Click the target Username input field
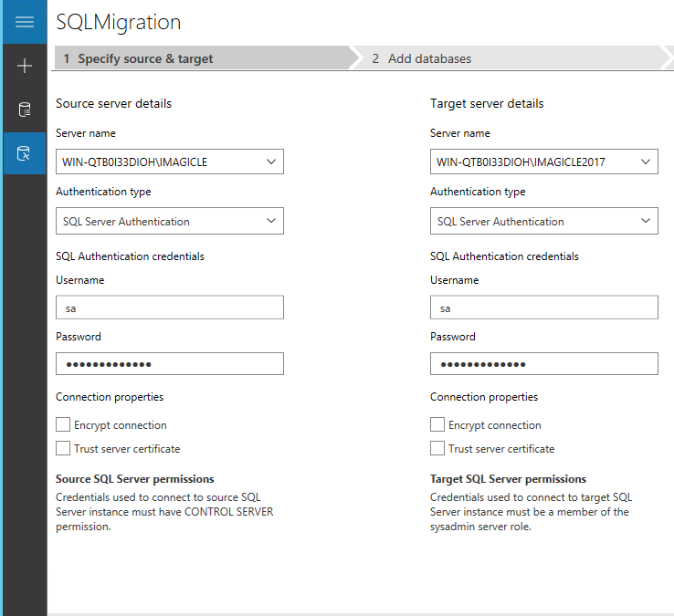Image resolution: width=674 pixels, height=616 pixels. pos(543,308)
